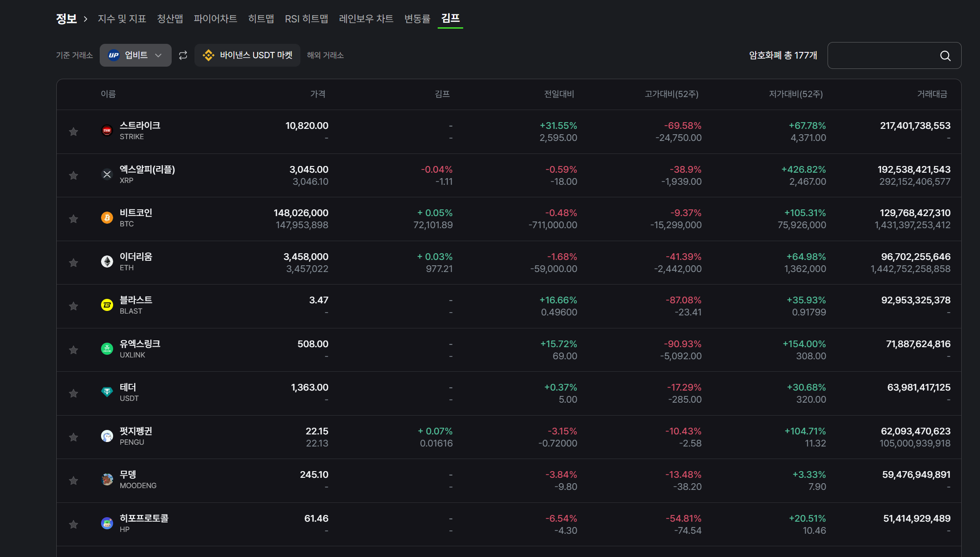The width and height of the screenshot is (980, 557).
Task: Open 스트라이크 coin name
Action: tap(140, 126)
